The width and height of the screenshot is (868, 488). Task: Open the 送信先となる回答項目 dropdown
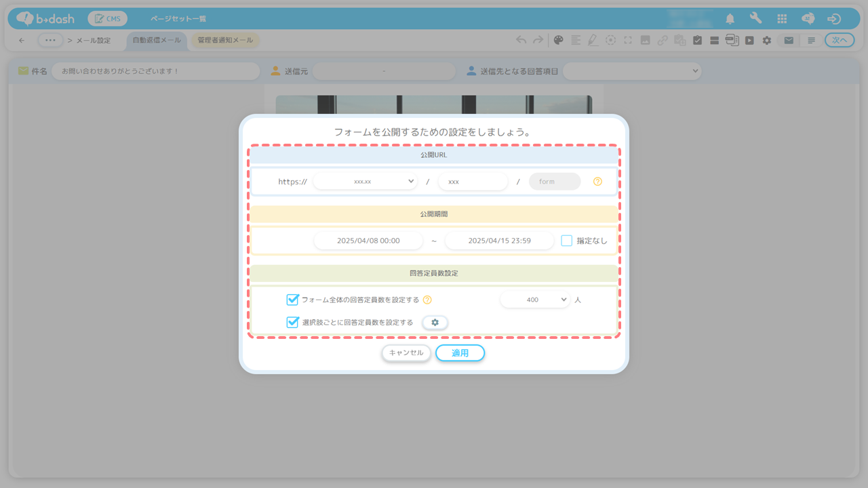(x=632, y=71)
